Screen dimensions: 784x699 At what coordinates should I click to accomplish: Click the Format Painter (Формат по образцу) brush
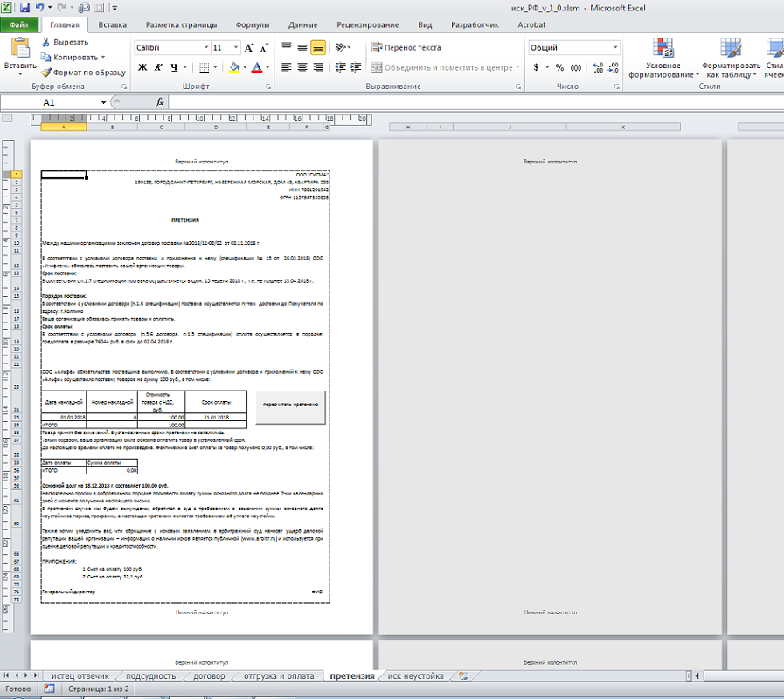(x=46, y=73)
